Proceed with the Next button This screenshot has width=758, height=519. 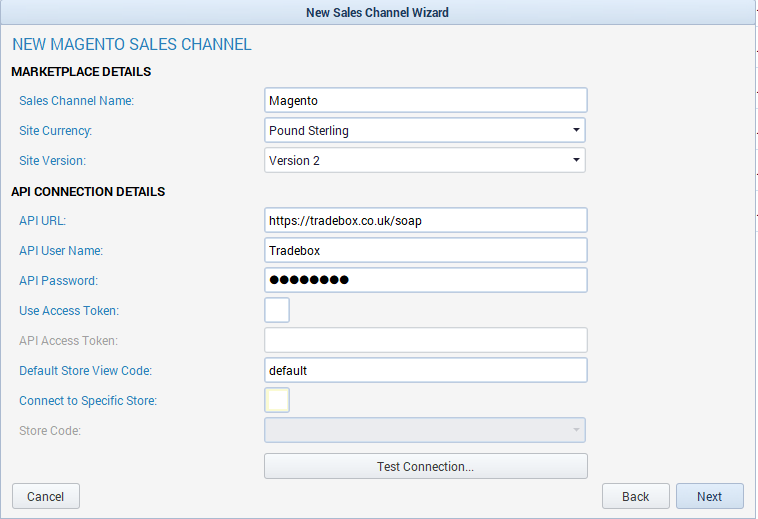tap(710, 496)
